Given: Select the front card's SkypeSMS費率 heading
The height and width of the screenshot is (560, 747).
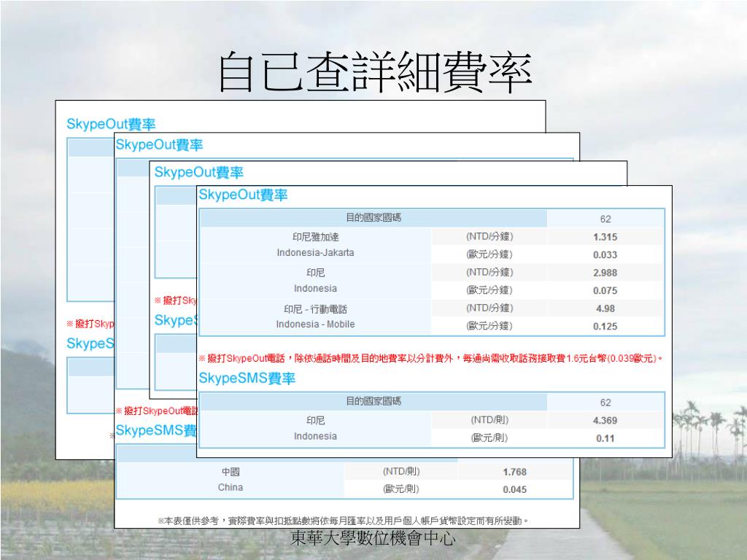Looking at the screenshot, I should [x=247, y=378].
